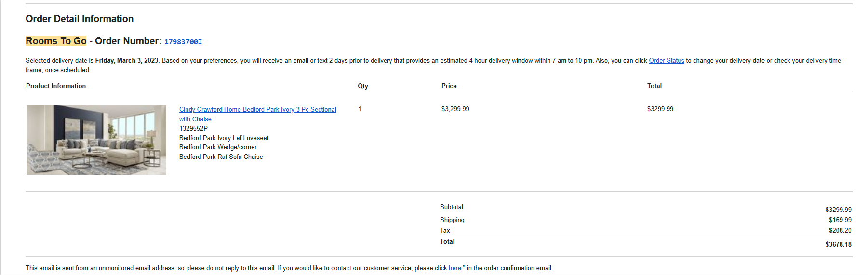Click the Shipping label
The height and width of the screenshot is (275, 868).
(452, 220)
